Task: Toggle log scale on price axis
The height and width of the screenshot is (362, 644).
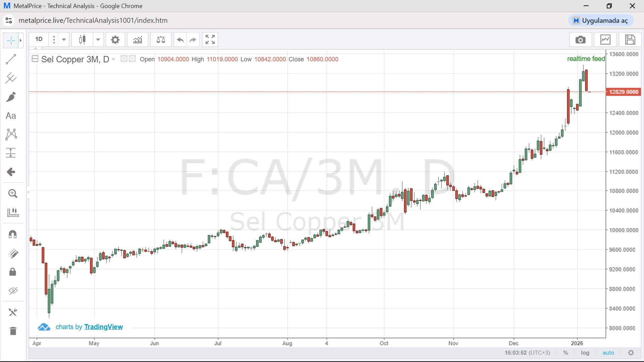Action: (x=585, y=353)
